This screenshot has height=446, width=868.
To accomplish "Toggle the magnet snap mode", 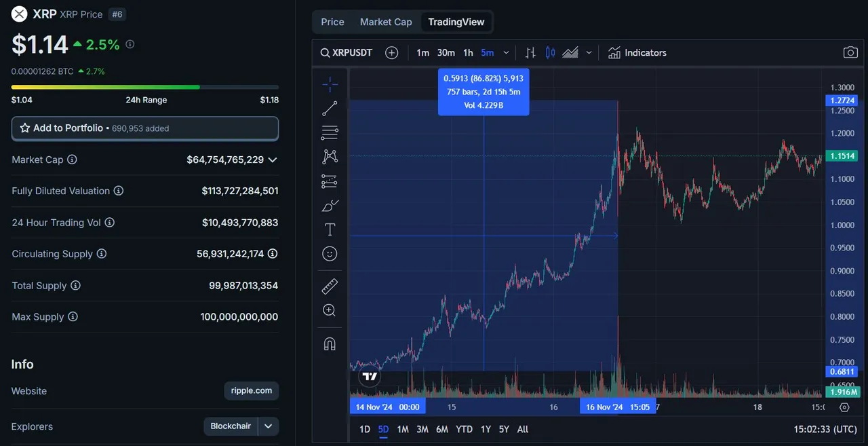I will (x=330, y=343).
